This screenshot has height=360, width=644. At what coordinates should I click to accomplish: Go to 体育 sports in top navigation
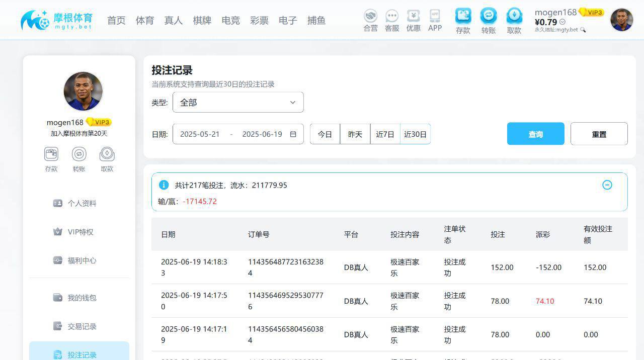145,21
